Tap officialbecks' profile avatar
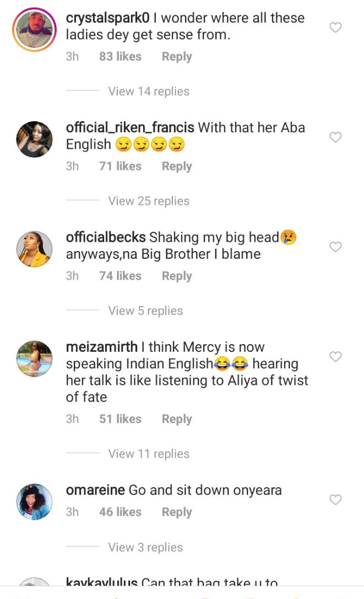 (x=34, y=249)
